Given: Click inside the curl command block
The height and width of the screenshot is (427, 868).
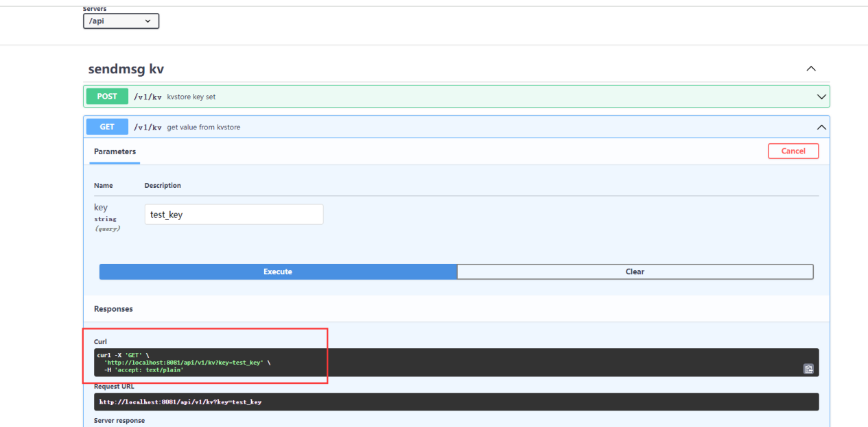Looking at the screenshot, I should point(456,363).
